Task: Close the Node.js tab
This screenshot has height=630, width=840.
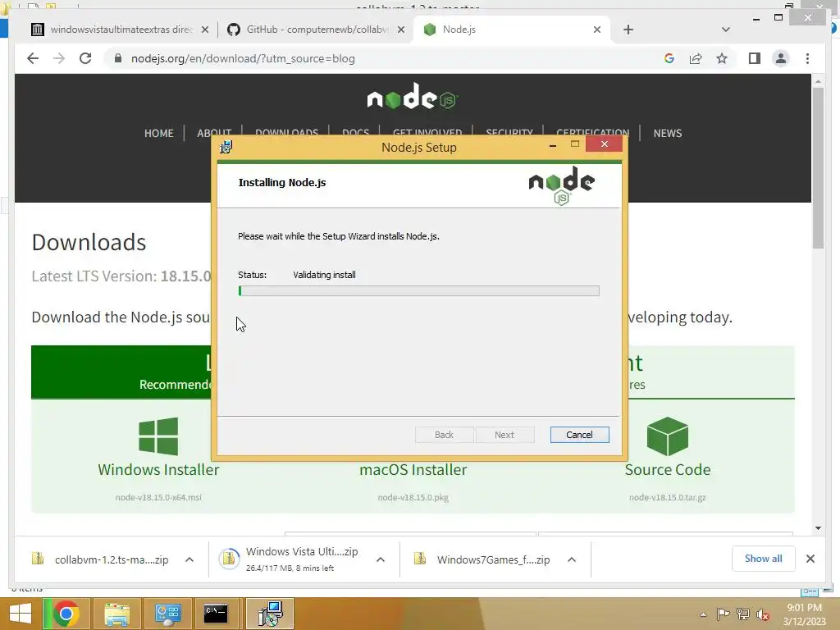Action: [x=597, y=30]
